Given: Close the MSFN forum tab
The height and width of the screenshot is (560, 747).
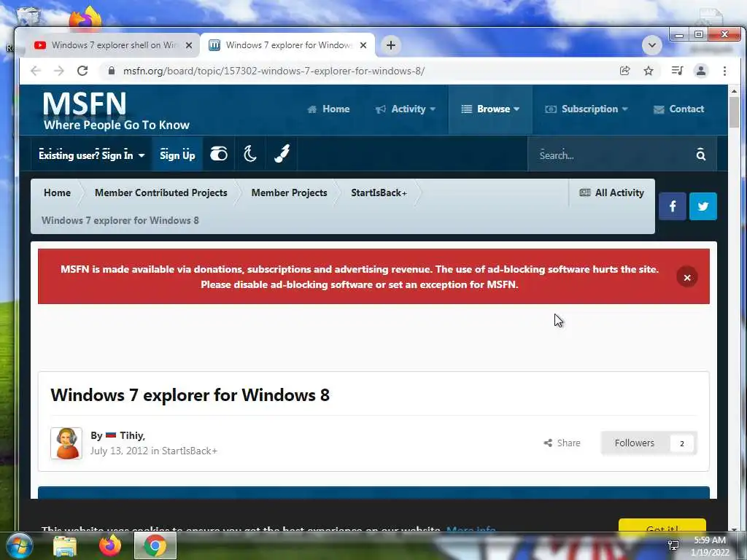Looking at the screenshot, I should (363, 45).
